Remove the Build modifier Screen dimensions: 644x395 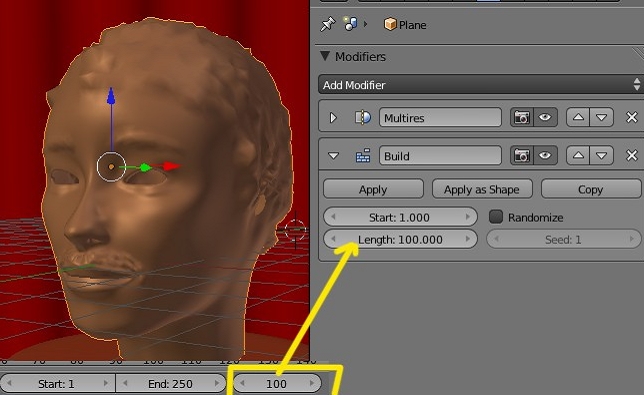632,156
